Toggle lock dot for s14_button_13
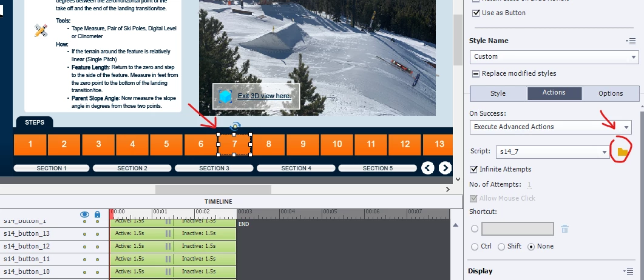This screenshot has width=644, height=280. (x=97, y=234)
